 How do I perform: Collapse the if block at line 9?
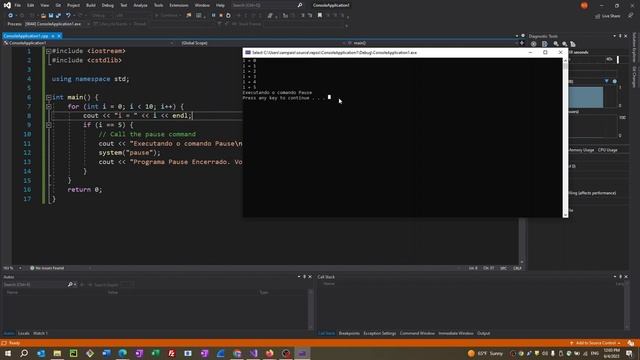coord(49,125)
